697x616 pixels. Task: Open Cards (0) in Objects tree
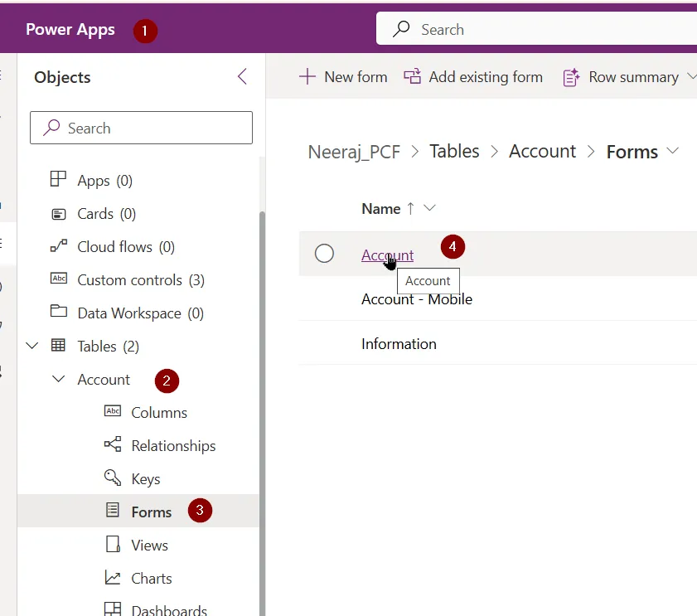click(x=107, y=214)
